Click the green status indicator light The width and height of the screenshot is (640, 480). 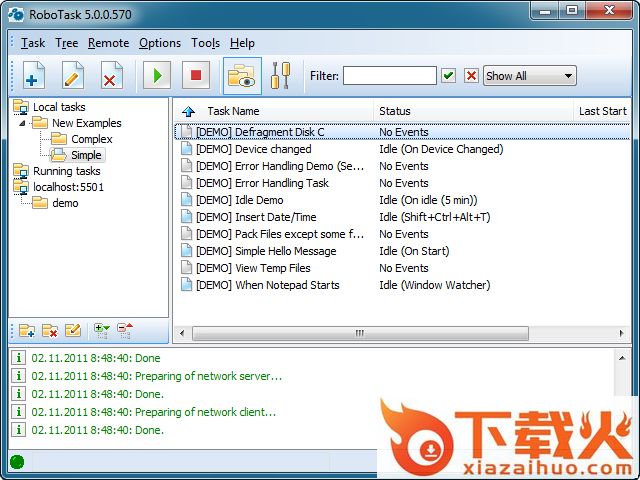[17, 462]
